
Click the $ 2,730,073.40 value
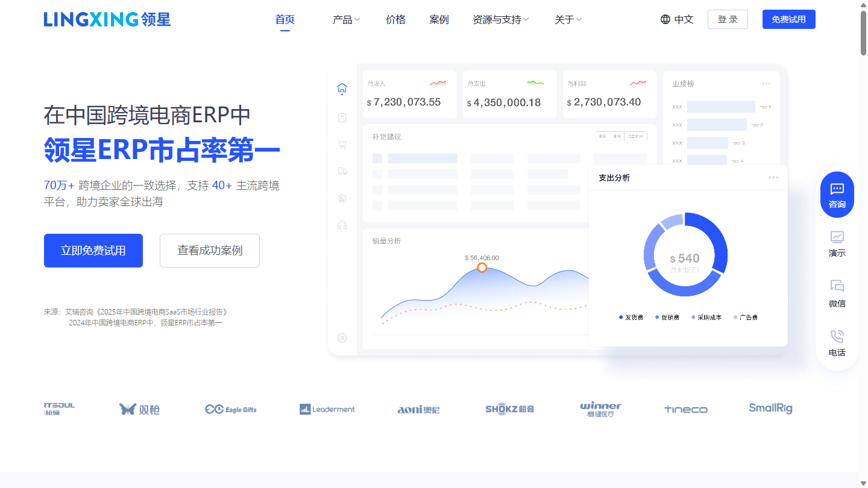click(604, 102)
